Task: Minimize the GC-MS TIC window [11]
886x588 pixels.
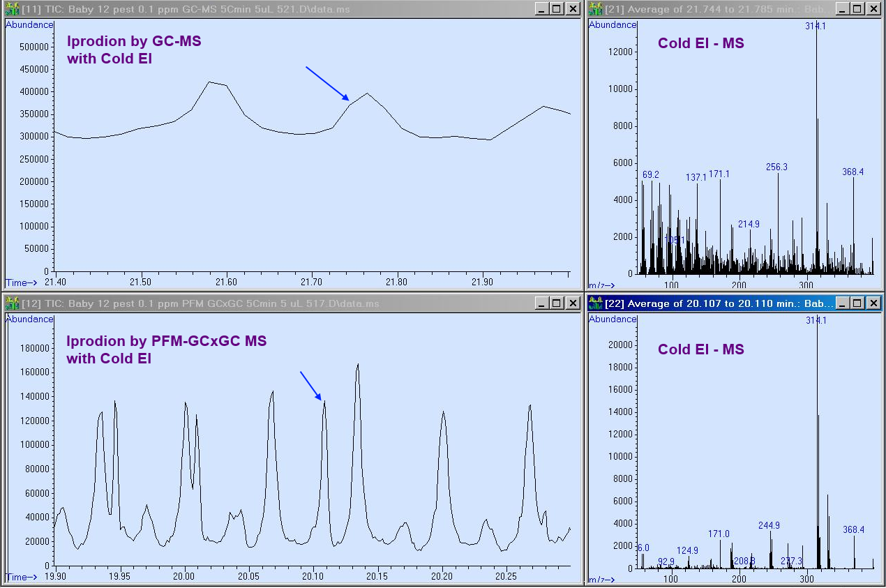Action: pos(541,8)
